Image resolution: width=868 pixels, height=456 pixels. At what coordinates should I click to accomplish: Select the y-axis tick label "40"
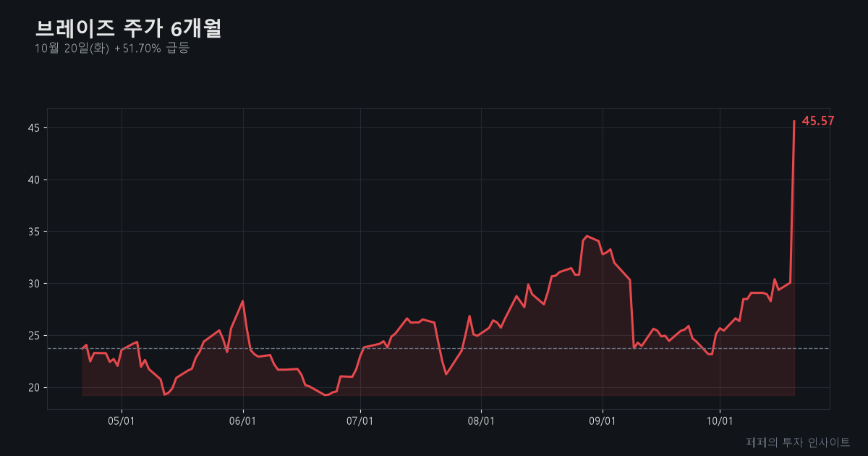[x=35, y=180]
